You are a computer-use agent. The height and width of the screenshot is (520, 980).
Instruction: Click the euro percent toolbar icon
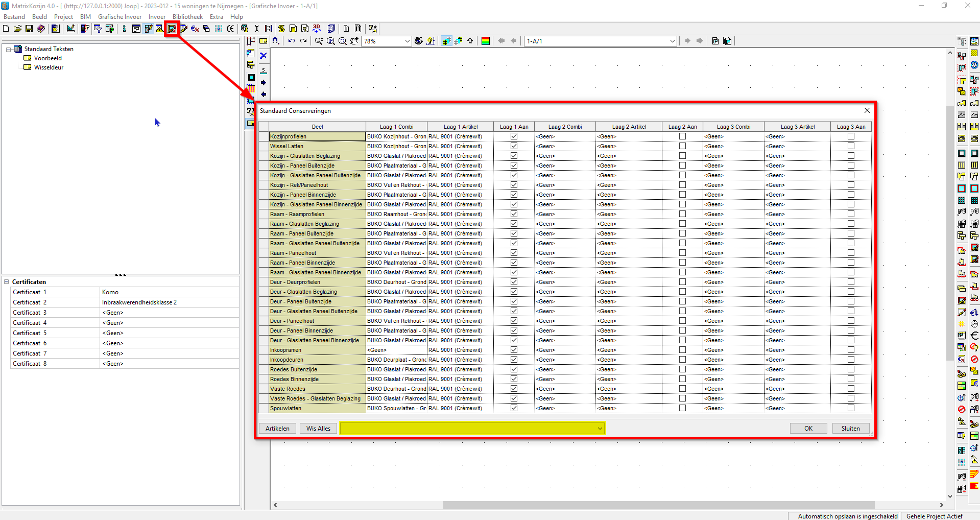tap(195, 29)
